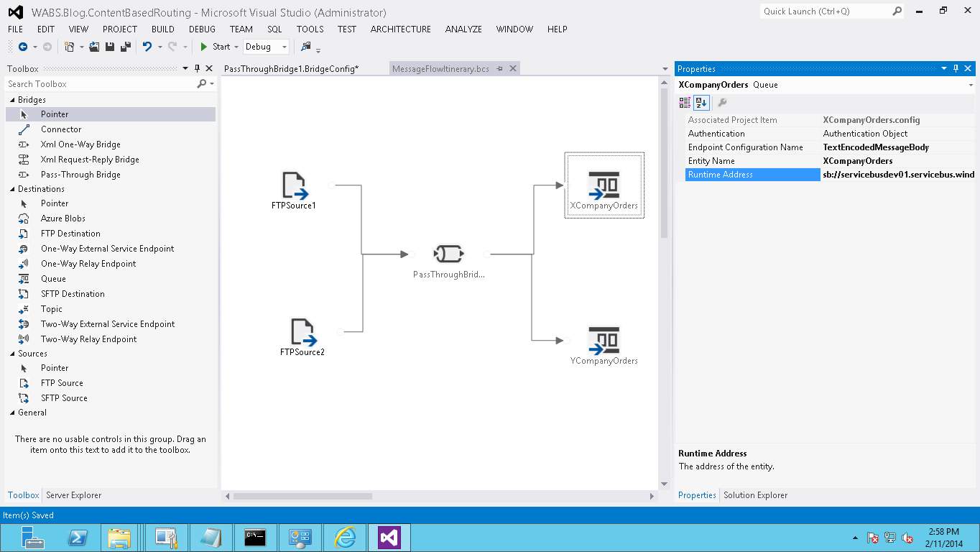Open Internet Explorer from taskbar
Image resolution: width=980 pixels, height=552 pixels.
click(345, 537)
